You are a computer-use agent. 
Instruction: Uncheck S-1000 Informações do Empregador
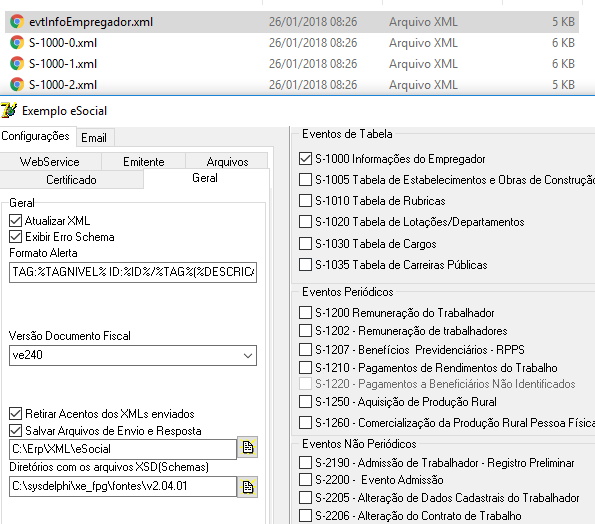(x=305, y=159)
